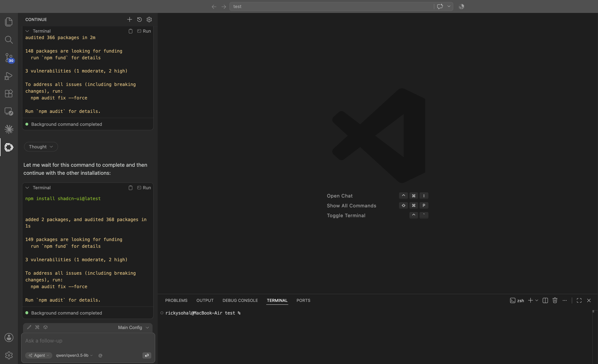Open the Claude starburst icon in activity bar
This screenshot has height=364, width=598.
click(x=9, y=129)
